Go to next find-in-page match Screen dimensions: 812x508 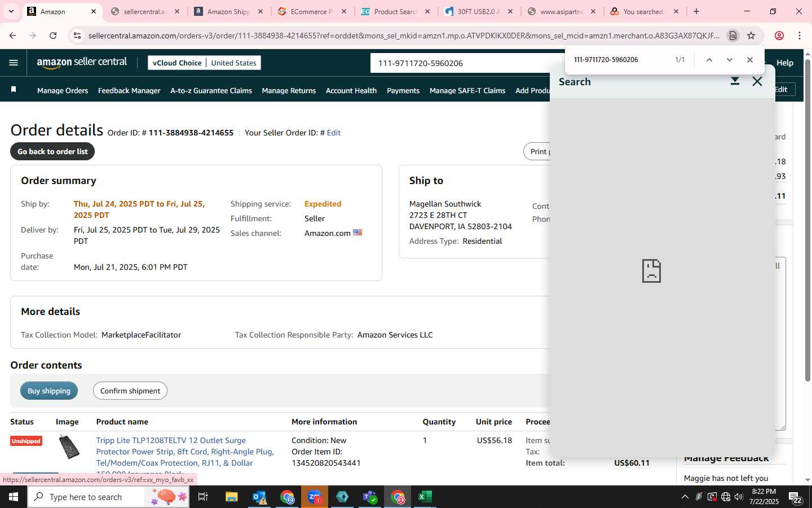(730, 60)
